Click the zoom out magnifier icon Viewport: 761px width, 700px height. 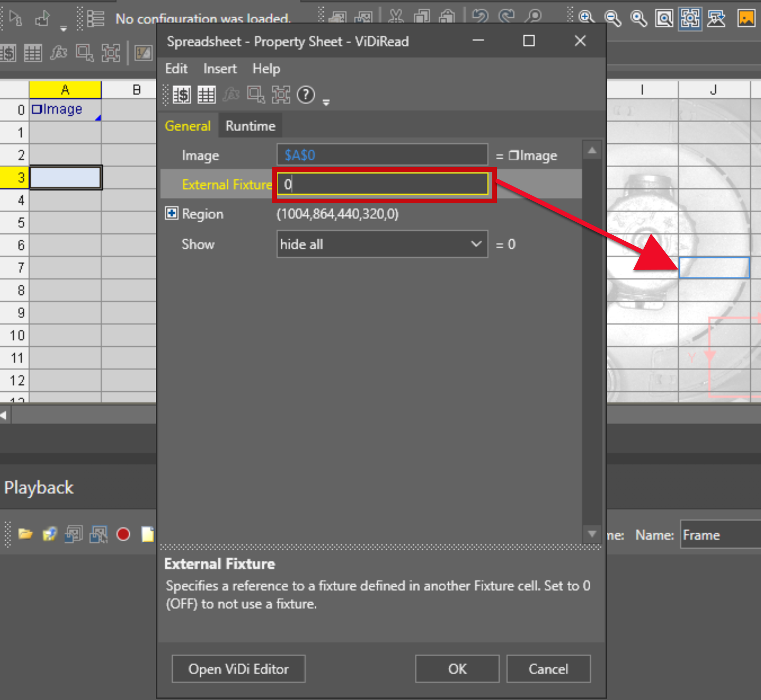tap(612, 18)
